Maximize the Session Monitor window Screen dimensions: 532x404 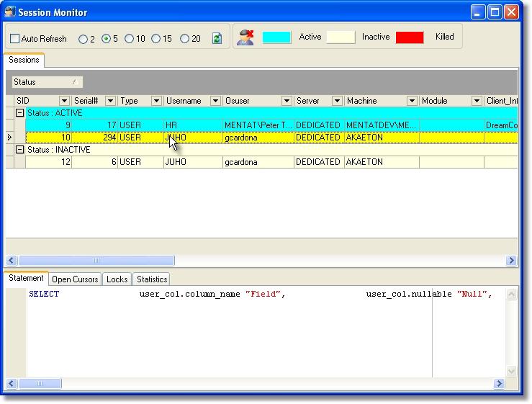[495, 12]
